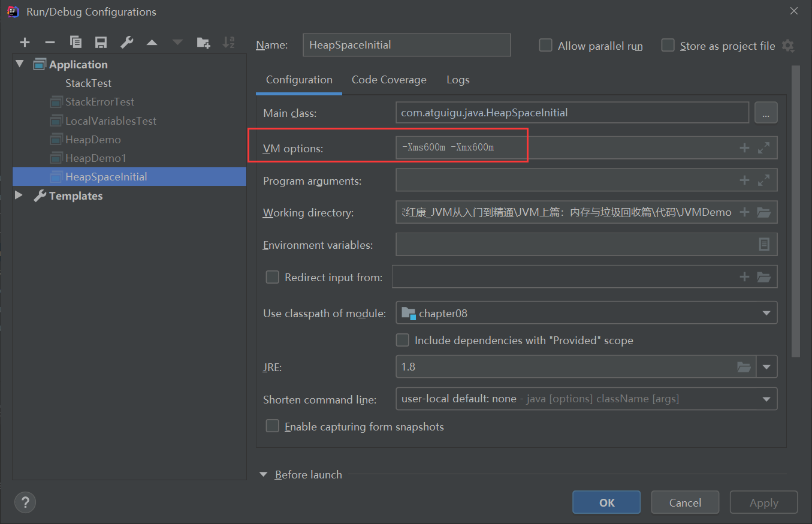The width and height of the screenshot is (812, 524).
Task: Click the Cancel button
Action: point(685,502)
